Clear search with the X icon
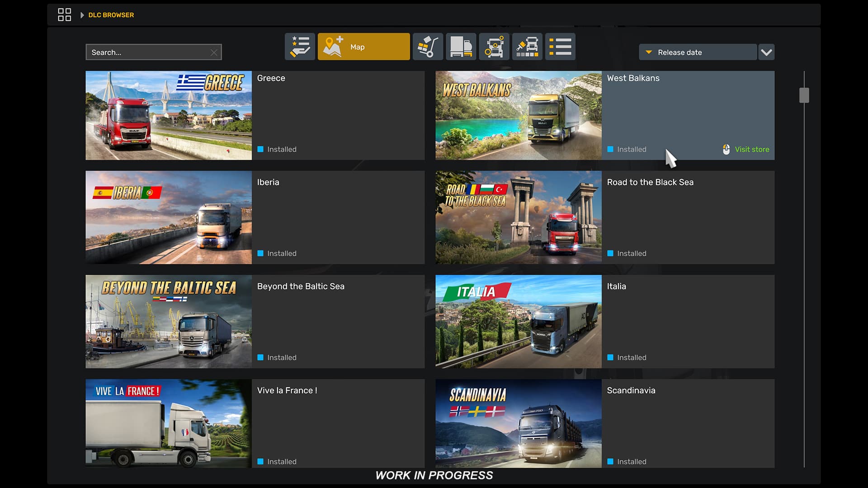This screenshot has width=868, height=488. (214, 53)
